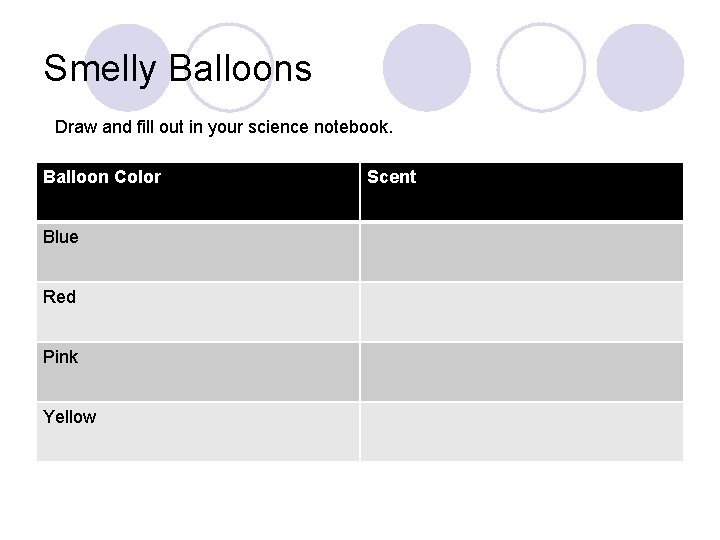Click the word Smelly in the title

[101, 69]
